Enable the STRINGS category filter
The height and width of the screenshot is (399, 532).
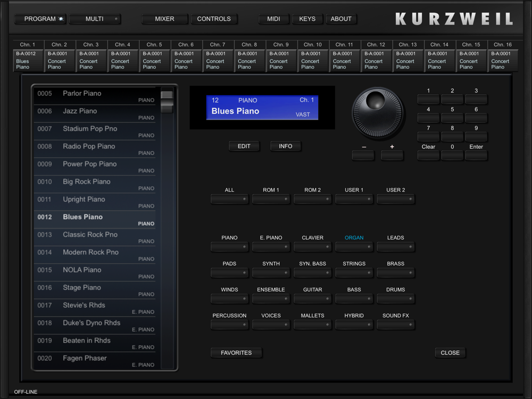click(x=354, y=273)
